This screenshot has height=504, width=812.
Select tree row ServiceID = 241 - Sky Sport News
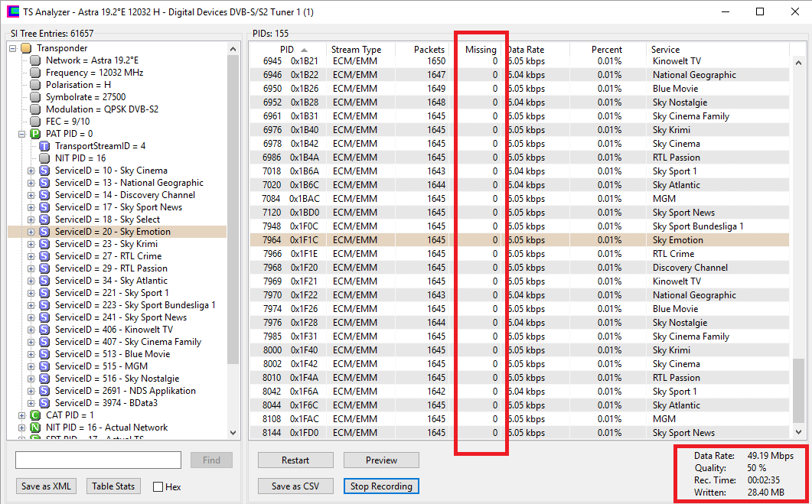(121, 317)
